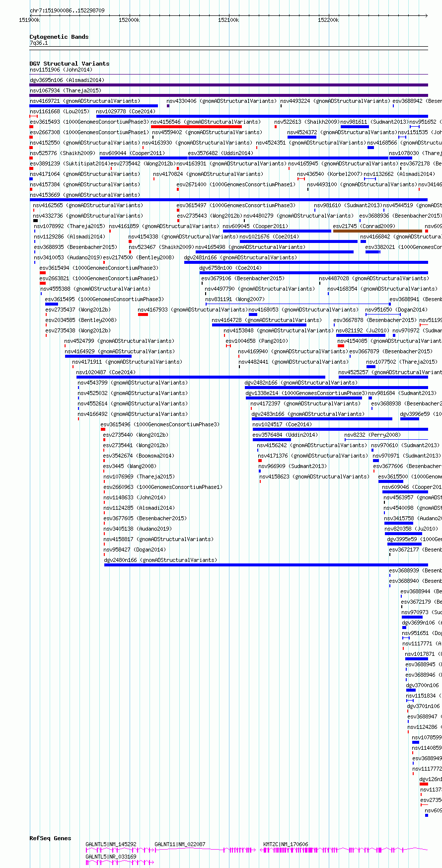
Task: Select the red nsv4156546 gnomAD variant bar
Action: [x=196, y=127]
